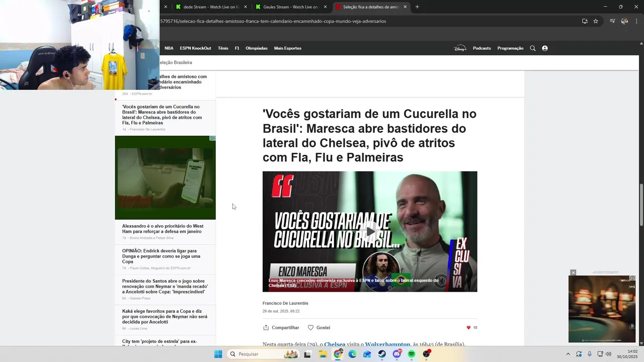This screenshot has height=362, width=644.
Task: Close the floating advertisement popup
Action: point(573,273)
